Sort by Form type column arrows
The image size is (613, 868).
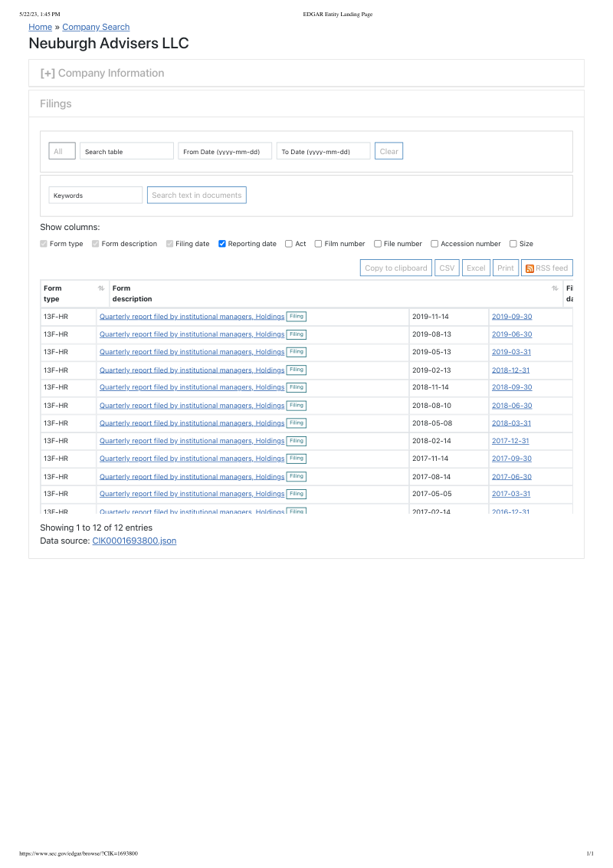point(101,288)
